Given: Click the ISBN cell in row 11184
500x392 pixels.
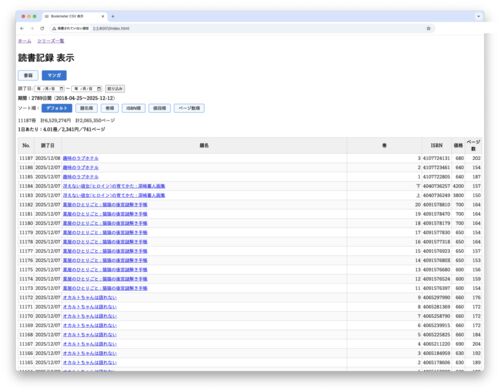Looking at the screenshot, I should pyautogui.click(x=436, y=186).
